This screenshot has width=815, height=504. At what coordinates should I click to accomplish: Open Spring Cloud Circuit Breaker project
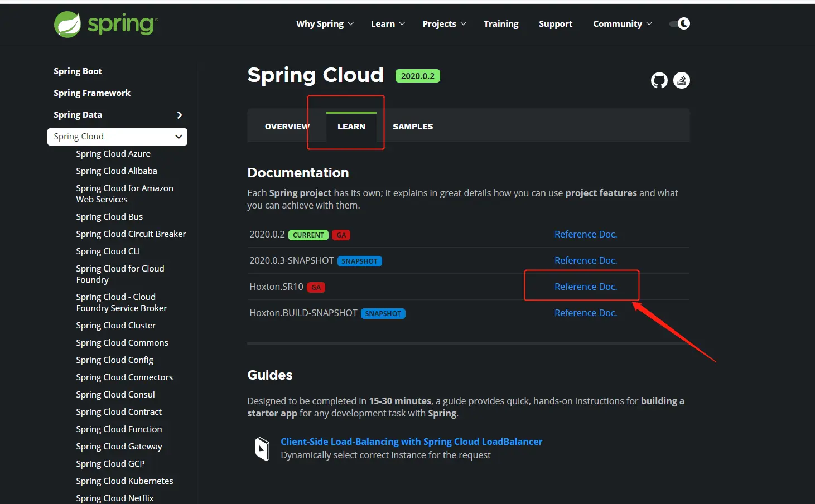[x=131, y=234]
